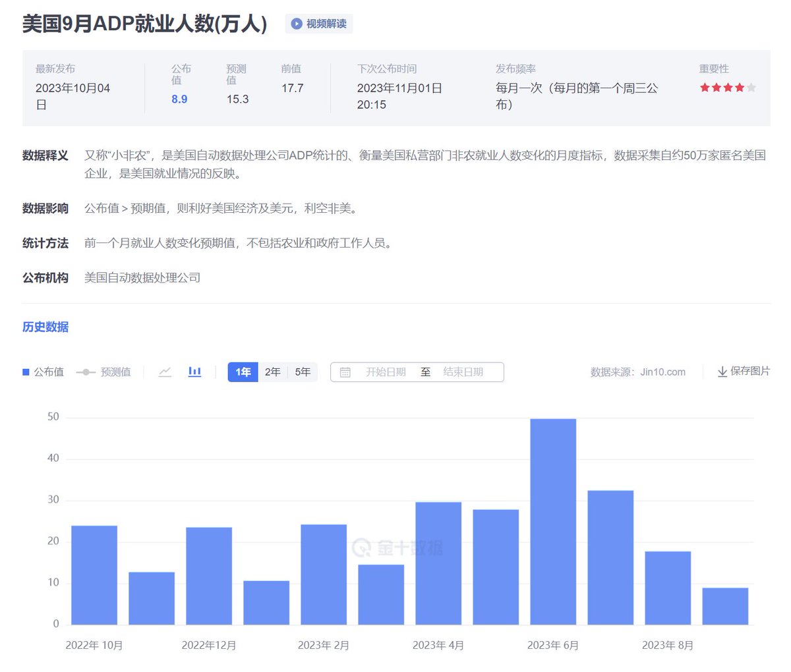This screenshot has width=791, height=672.
Task: Click the play icon on 视频解读
Action: (296, 24)
